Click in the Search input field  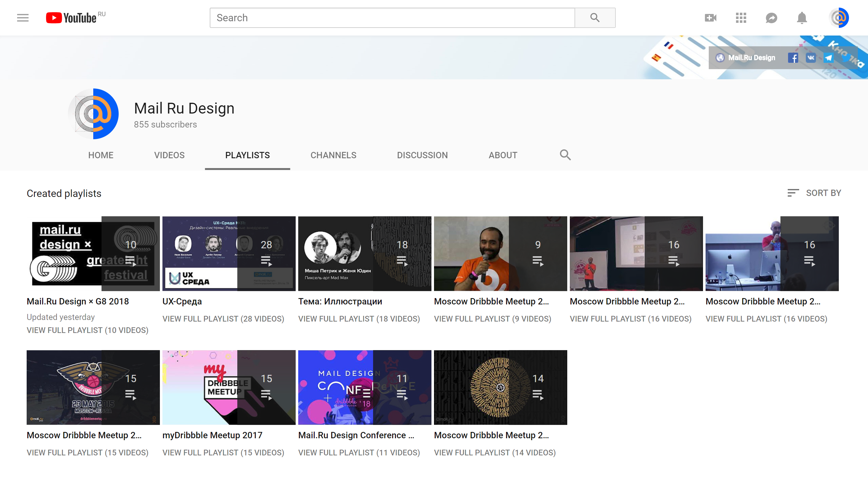(392, 17)
